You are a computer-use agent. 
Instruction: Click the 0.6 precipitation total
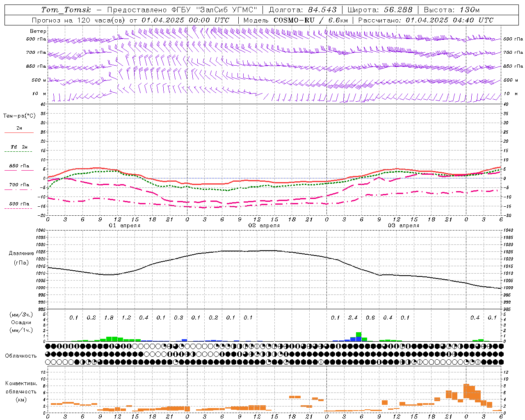370,318
